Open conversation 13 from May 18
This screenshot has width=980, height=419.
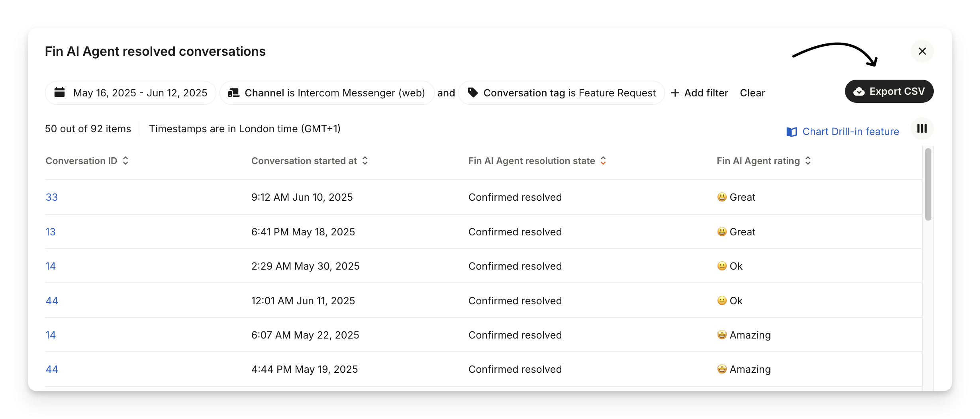(x=51, y=232)
